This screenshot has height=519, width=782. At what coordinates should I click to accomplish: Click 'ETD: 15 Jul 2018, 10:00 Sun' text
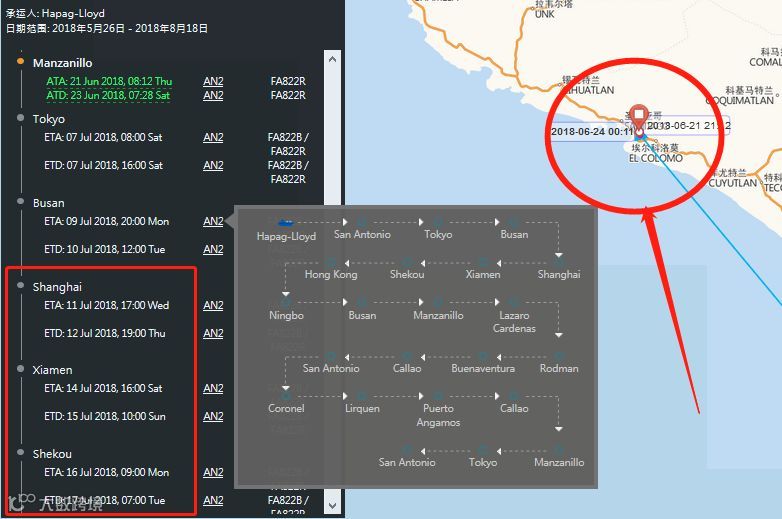pos(105,416)
